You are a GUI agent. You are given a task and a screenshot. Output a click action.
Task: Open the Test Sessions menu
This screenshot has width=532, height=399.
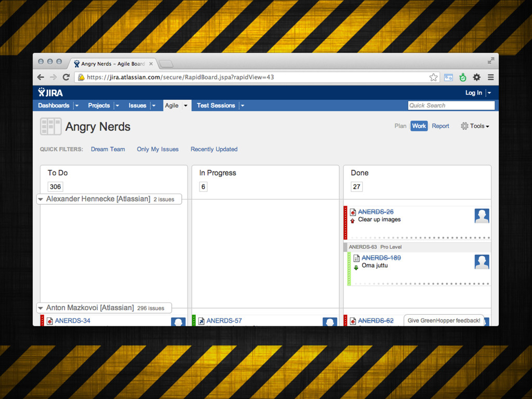click(x=216, y=105)
